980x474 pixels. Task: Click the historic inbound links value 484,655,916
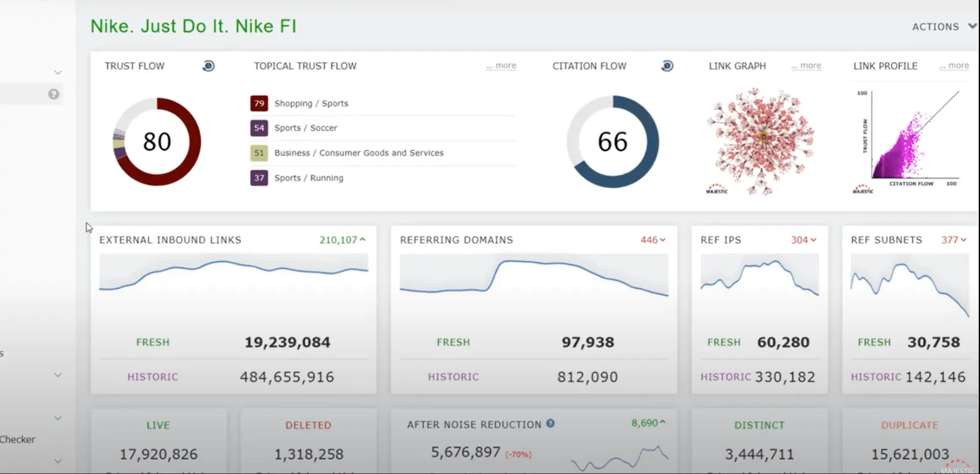pos(287,377)
